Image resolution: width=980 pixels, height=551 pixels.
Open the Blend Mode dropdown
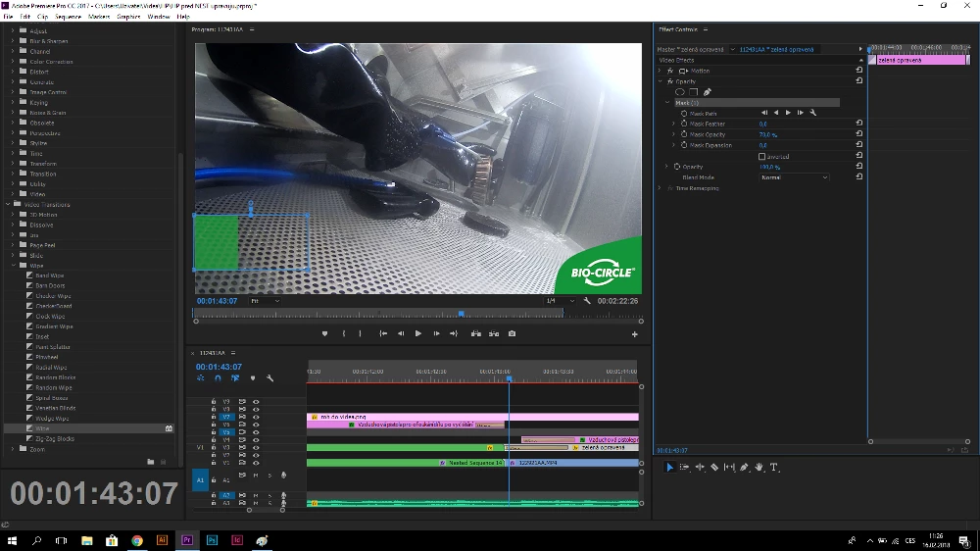coord(794,177)
